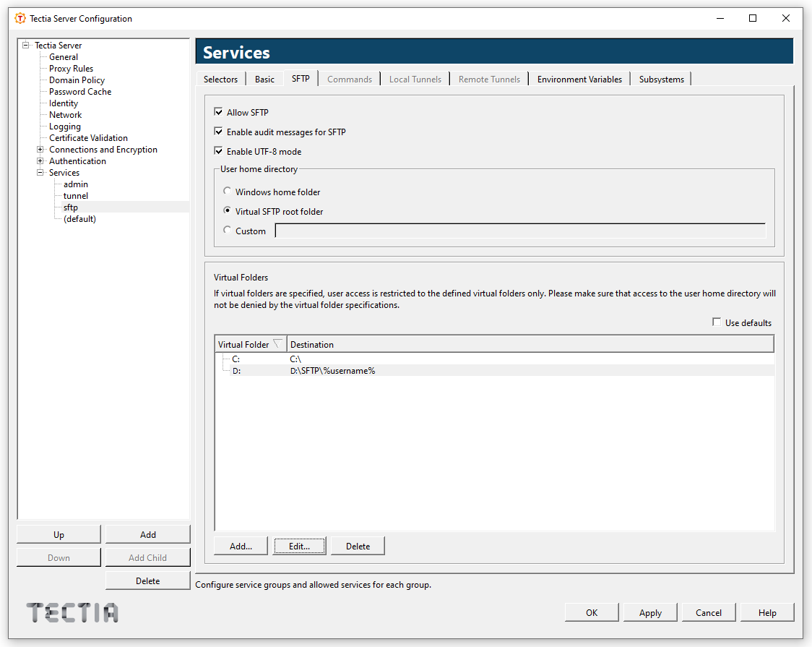Toggle Enable audit messages for SFTP
Viewport: 812px width, 647px height.
(x=219, y=132)
